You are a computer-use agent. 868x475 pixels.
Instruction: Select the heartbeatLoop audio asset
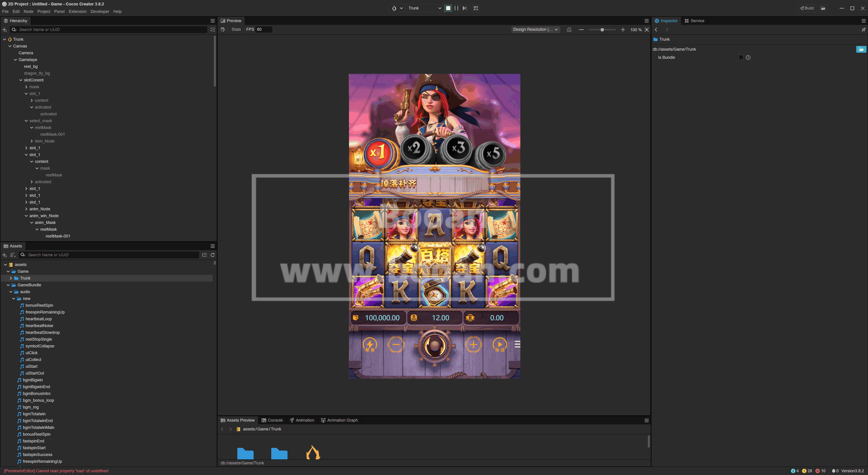38,319
